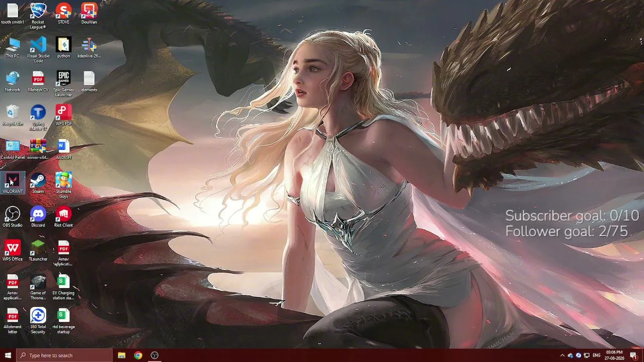Viewport: 644px width, 362px height.
Task: Open the network status tray icon
Action: tap(587, 355)
